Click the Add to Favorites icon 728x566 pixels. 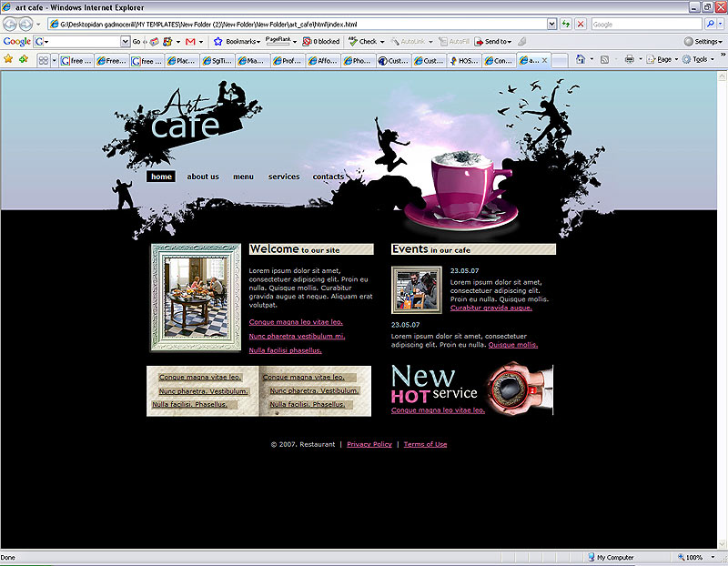(23, 59)
